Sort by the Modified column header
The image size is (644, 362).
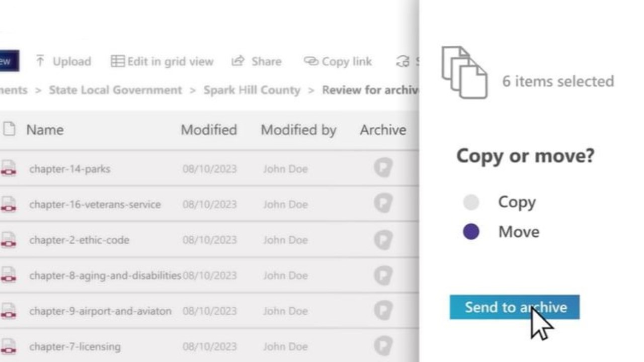(x=209, y=130)
